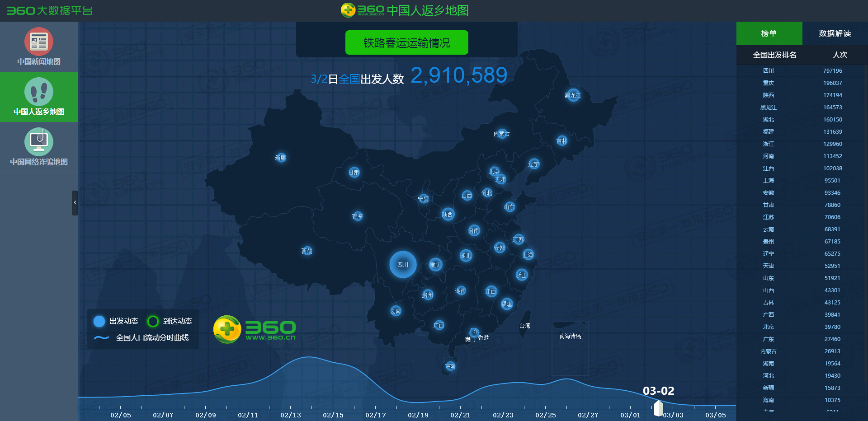Click the 湖北 bubble on map
868x421 pixels.
point(466,256)
